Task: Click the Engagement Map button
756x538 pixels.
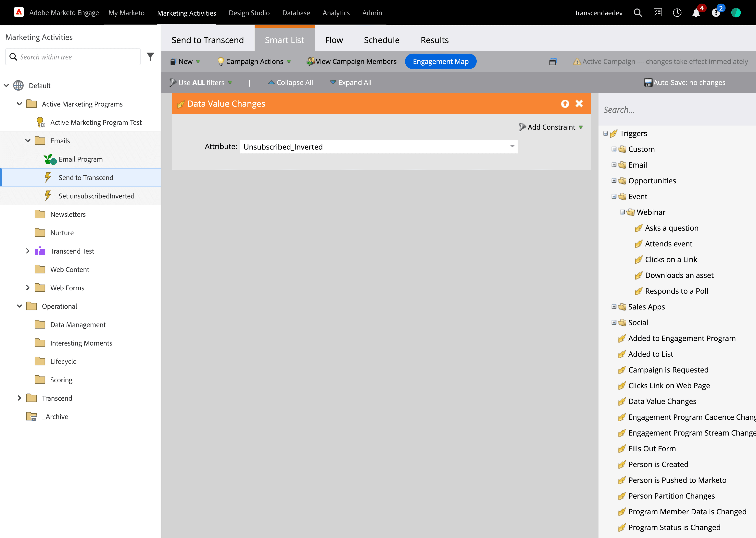Action: click(441, 61)
